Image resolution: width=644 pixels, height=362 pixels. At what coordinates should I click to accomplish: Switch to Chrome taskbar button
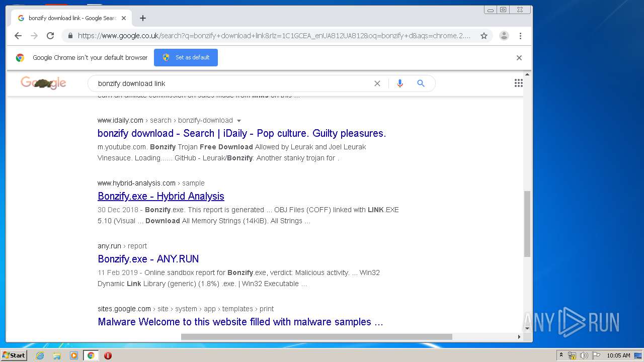coord(91,355)
